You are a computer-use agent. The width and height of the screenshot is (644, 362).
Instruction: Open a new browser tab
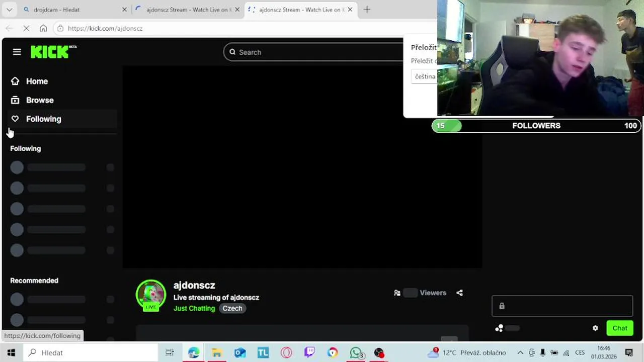[x=367, y=10]
